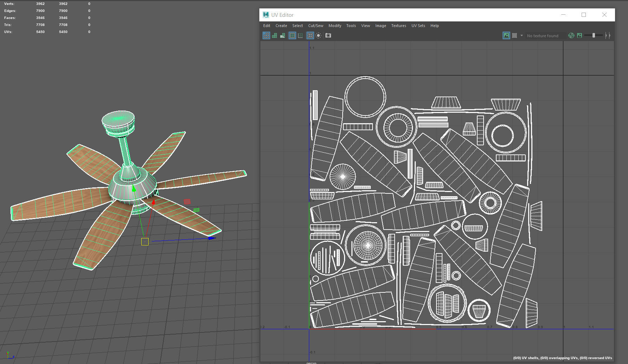The width and height of the screenshot is (628, 364).
Task: Toggle checkered tile pattern icon
Action: [x=514, y=35]
